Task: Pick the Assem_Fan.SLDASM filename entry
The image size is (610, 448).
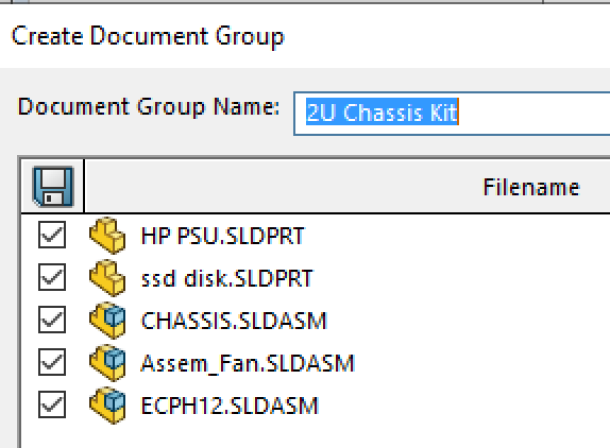Action: pyautogui.click(x=248, y=364)
